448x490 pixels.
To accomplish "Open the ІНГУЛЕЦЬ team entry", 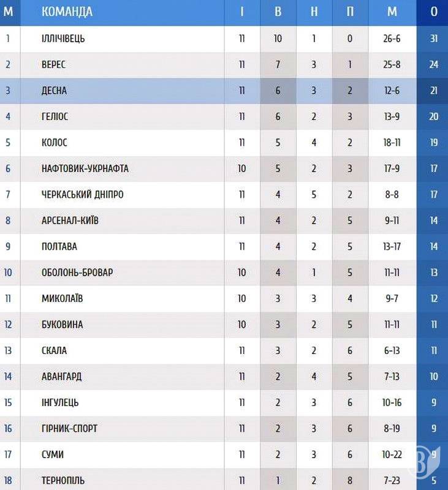I will 60,402.
